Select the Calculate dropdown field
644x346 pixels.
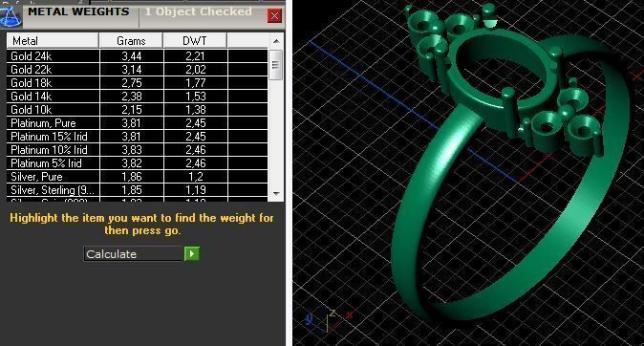coord(134,254)
